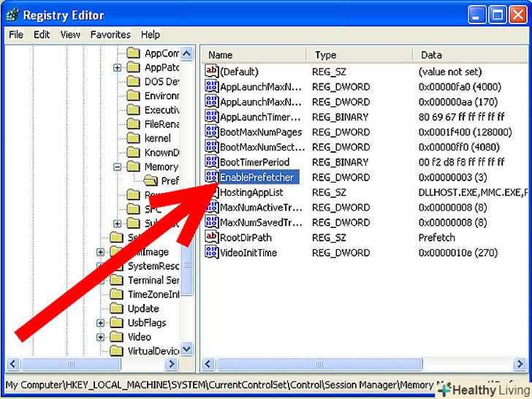Click data value 0x00000fa0 (4000)
Viewport: 532px width, 399px height.
point(460,86)
